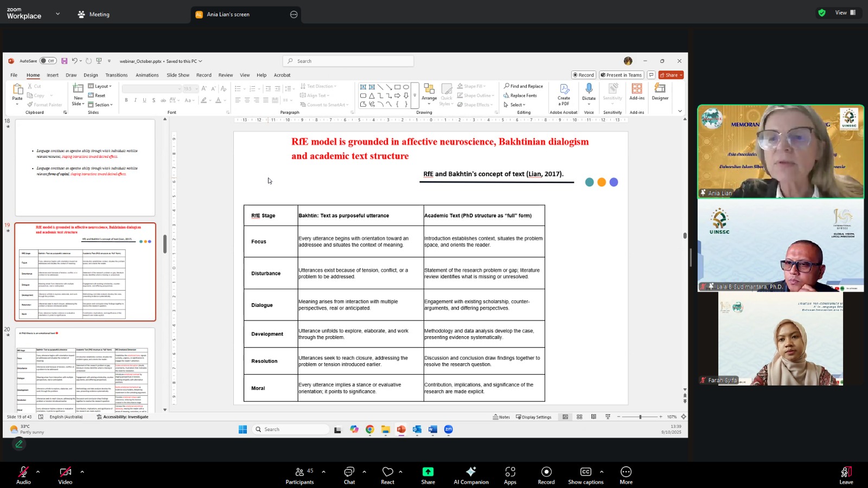Expand the ribbon collapse chevron
The width and height of the screenshot is (868, 488).
[680, 111]
